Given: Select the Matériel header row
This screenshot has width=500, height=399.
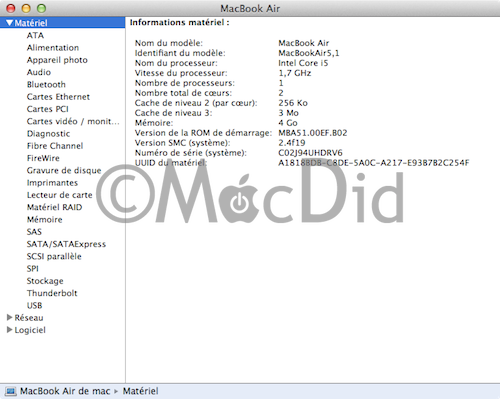Looking at the screenshot, I should (62, 23).
